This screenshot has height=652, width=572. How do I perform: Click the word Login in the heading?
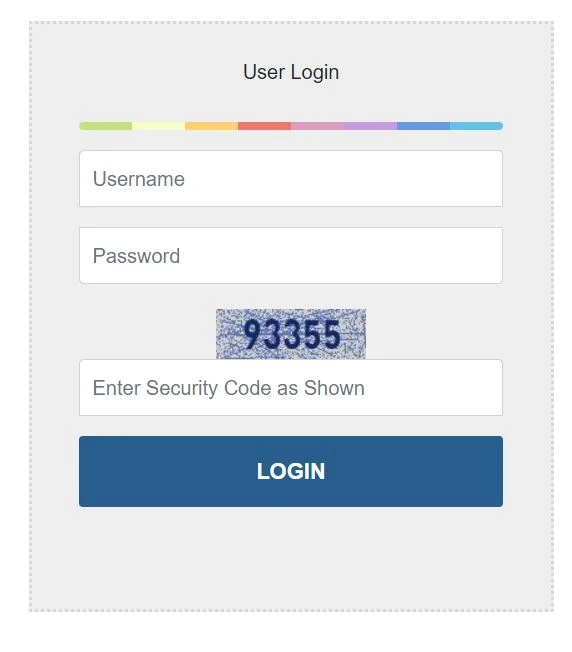(x=315, y=72)
